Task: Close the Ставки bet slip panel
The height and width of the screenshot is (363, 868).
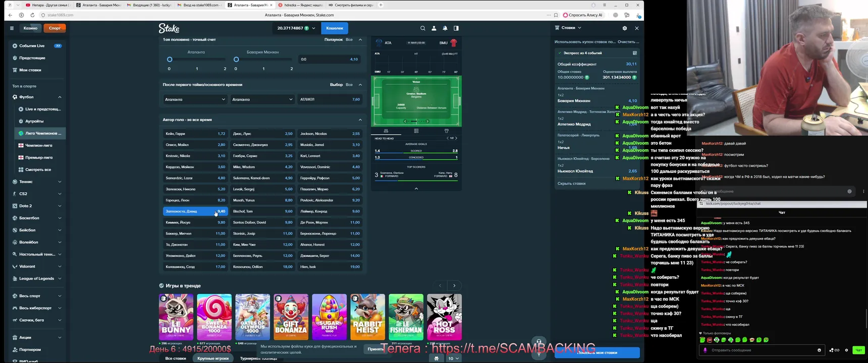Action: (637, 28)
